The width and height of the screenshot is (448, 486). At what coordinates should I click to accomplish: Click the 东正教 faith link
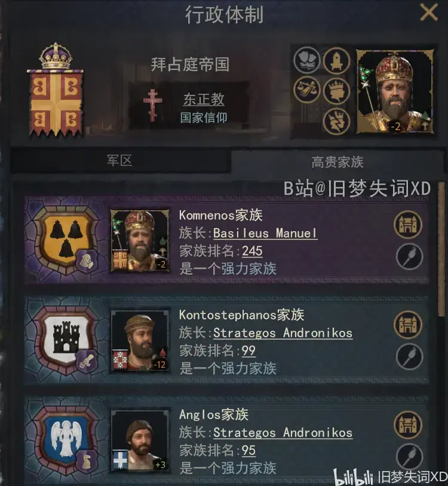204,99
